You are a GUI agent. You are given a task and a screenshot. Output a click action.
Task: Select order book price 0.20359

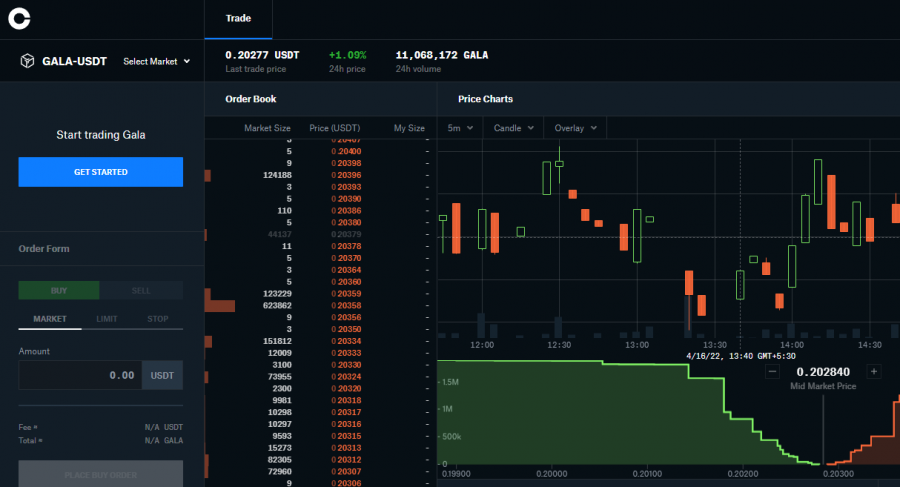pyautogui.click(x=346, y=293)
